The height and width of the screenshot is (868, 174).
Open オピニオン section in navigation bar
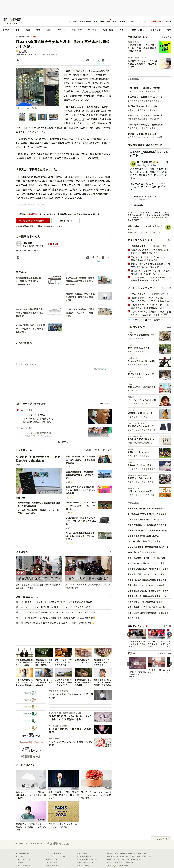click(x=77, y=30)
